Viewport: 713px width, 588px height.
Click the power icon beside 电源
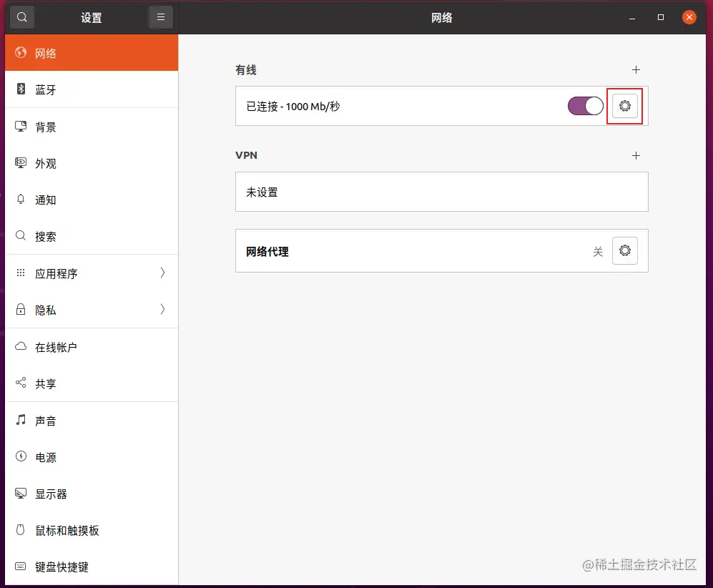21,456
